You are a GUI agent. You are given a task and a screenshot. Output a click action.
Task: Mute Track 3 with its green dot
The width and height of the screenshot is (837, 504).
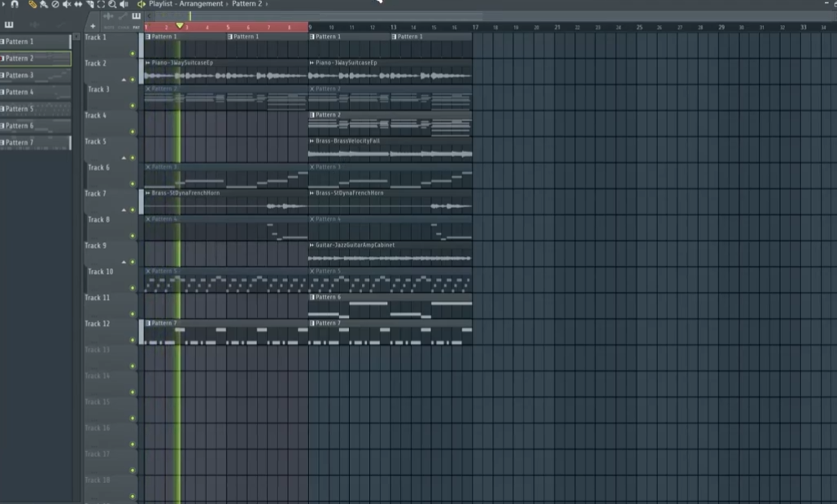(x=133, y=106)
